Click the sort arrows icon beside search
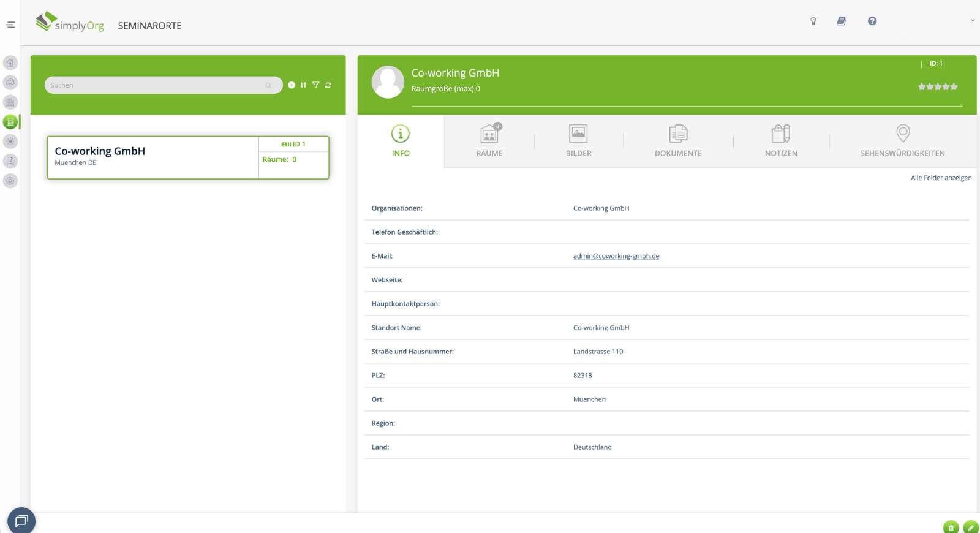 [303, 85]
